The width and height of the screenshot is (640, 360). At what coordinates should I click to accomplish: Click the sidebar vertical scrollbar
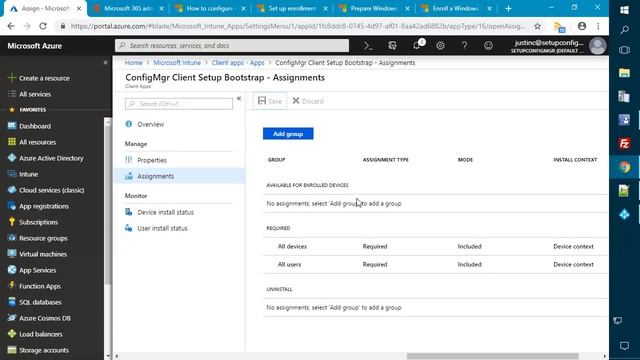click(108, 204)
